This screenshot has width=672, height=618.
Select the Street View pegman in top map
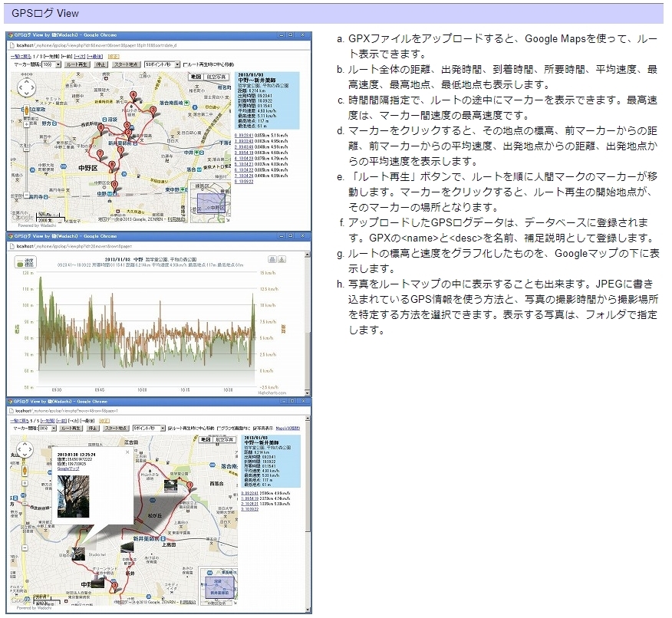[27, 111]
